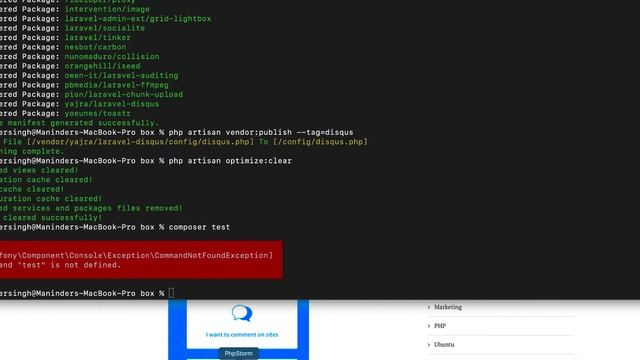Open the Ubuntu category link
Screen dimensions: 640x360
444,344
